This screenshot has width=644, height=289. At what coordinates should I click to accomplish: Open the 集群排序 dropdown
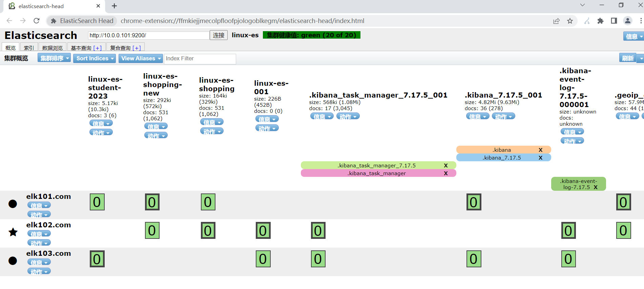click(x=54, y=58)
